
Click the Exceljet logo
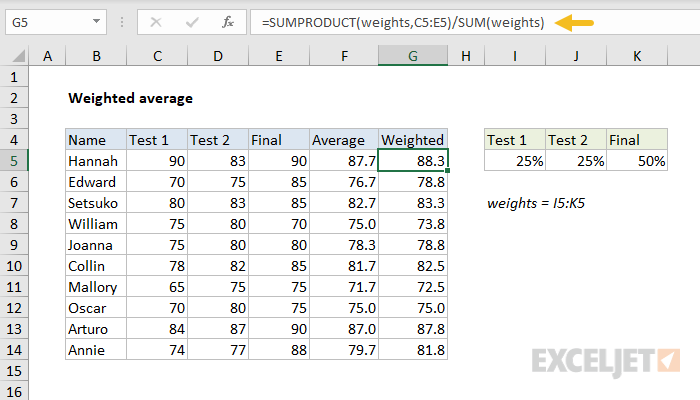pyautogui.click(x=606, y=361)
